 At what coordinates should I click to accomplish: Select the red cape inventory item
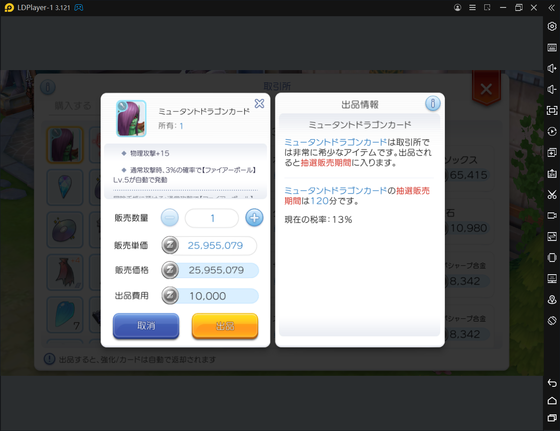click(65, 272)
